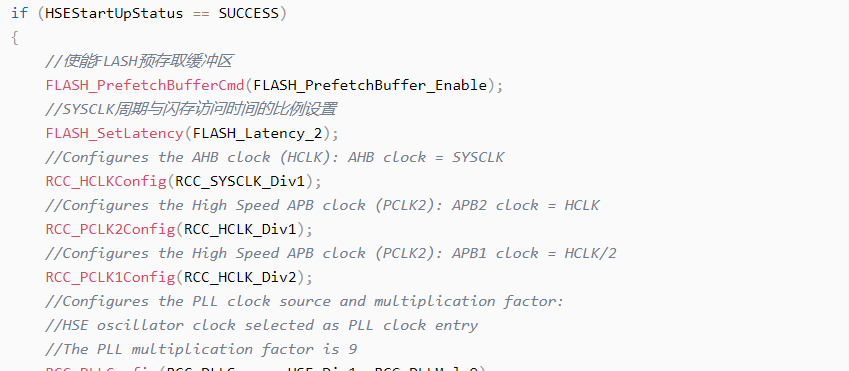This screenshot has width=849, height=371.
Task: Click the RCC_PCLK2Config function name
Action: point(110,230)
